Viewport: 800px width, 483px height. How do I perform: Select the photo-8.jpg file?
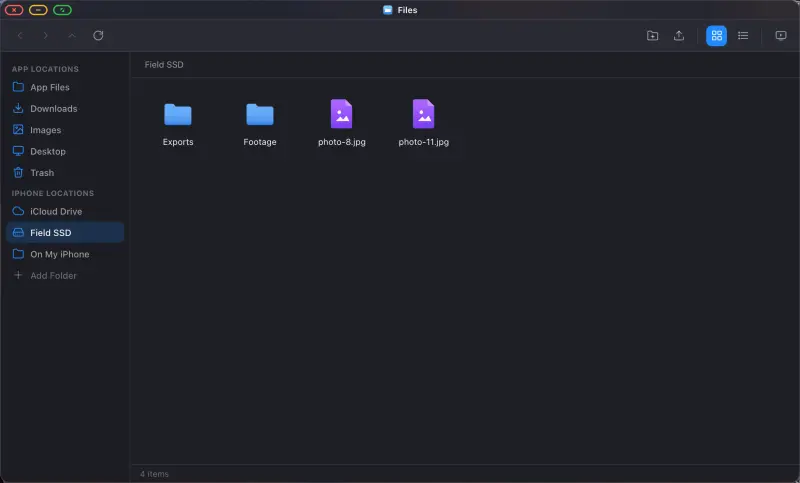(341, 123)
